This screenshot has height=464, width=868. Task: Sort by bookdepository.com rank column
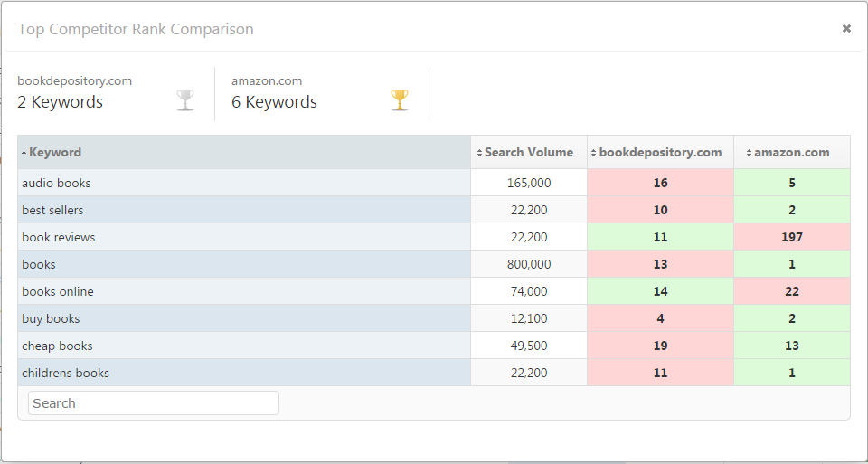click(x=660, y=152)
